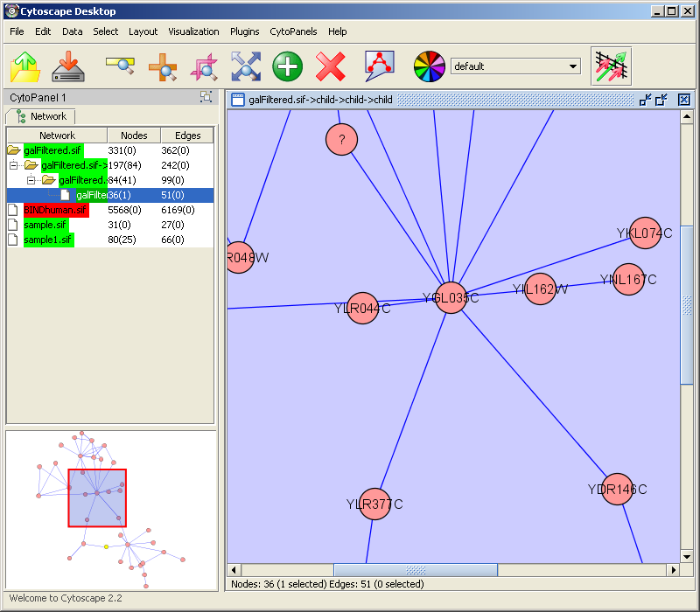Float CytoPanel 1 with its dock icon
Screen dimensions: 700x612
pos(206,97)
